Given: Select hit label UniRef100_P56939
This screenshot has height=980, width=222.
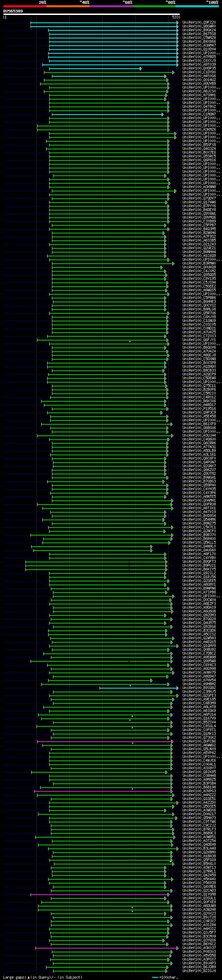Looking at the screenshot, I should tap(199, 883).
